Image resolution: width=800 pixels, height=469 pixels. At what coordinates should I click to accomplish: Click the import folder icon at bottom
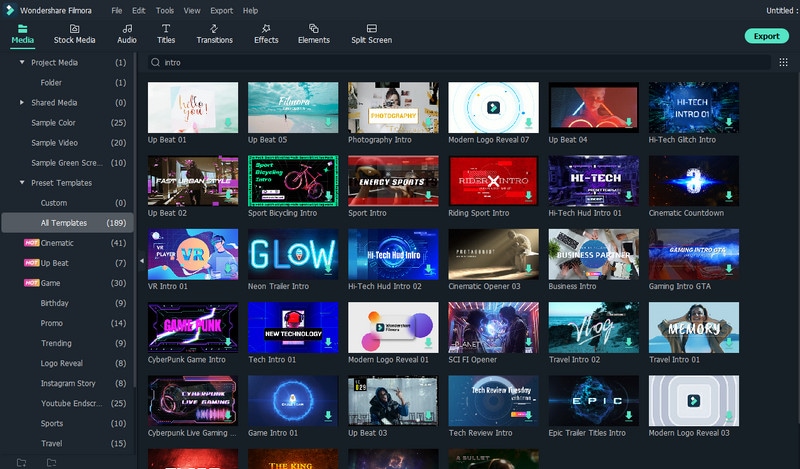click(x=52, y=462)
